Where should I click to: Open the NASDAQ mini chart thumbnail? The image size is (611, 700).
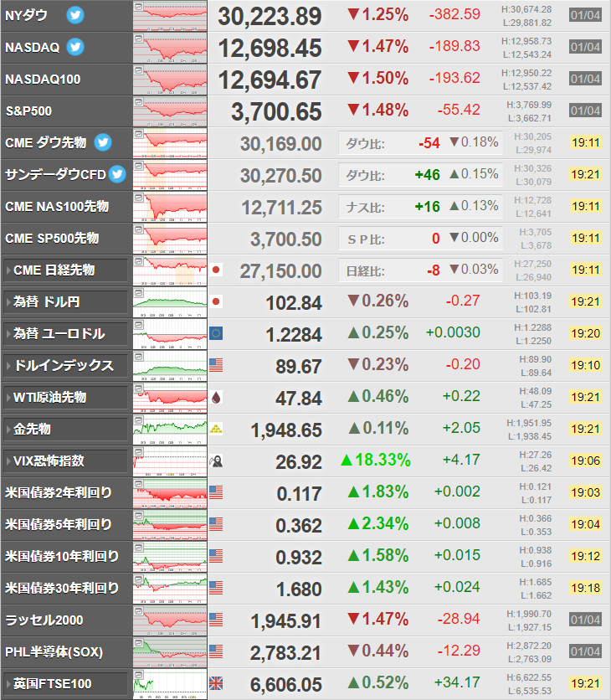(x=170, y=48)
